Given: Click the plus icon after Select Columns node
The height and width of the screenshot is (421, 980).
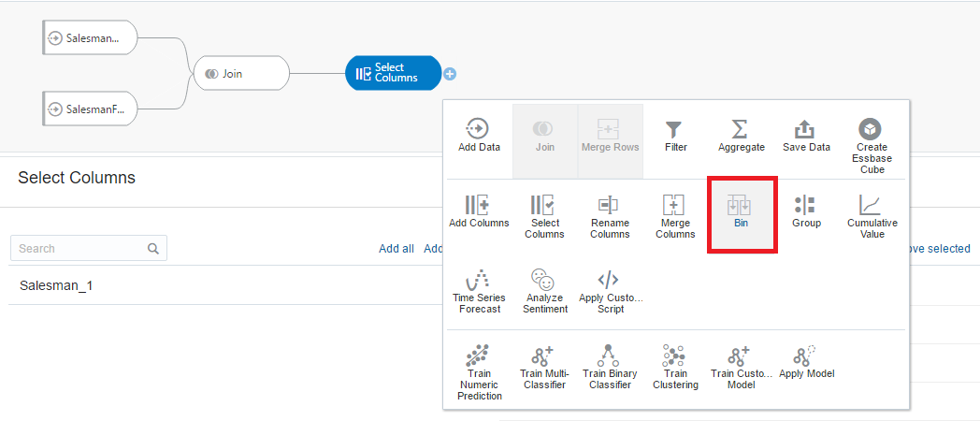Looking at the screenshot, I should (x=450, y=74).
